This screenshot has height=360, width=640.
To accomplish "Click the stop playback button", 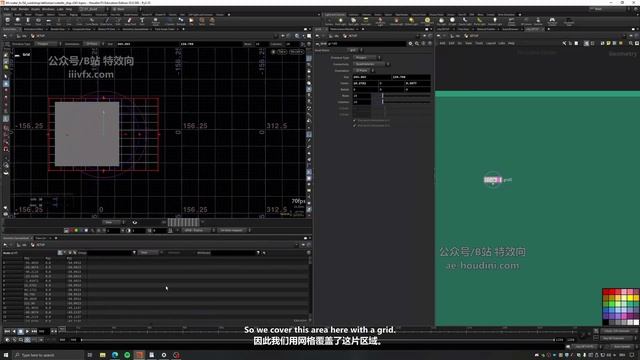I will [20, 331].
